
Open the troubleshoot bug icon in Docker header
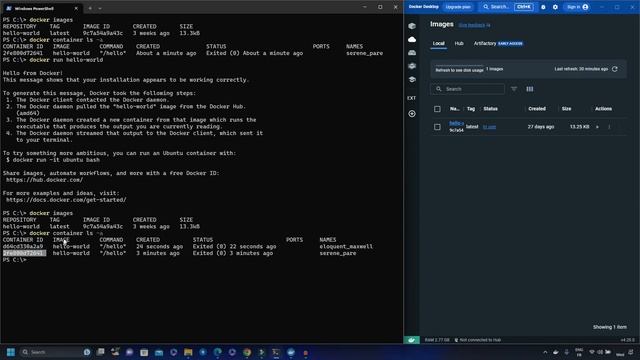coord(543,7)
